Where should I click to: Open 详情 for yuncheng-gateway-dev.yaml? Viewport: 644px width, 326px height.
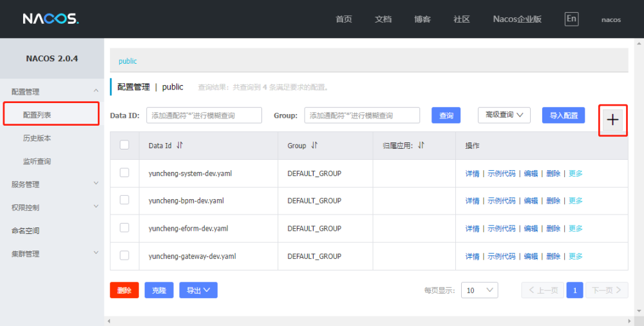pyautogui.click(x=472, y=256)
